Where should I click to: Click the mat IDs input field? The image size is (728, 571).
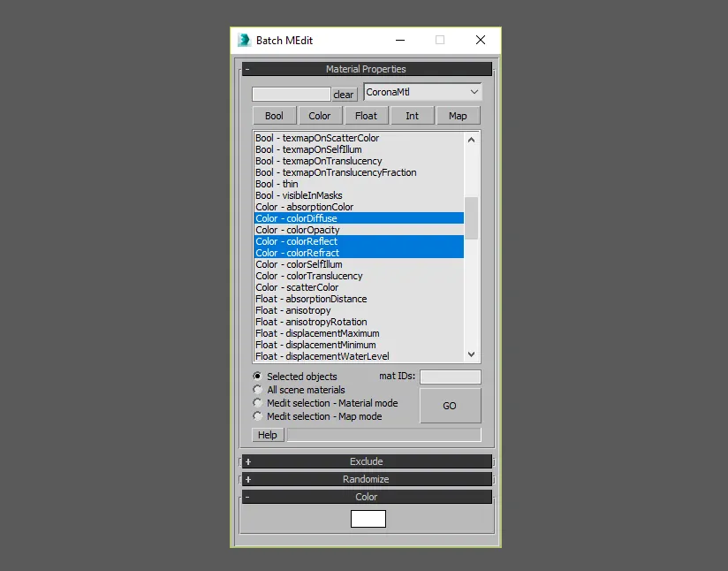click(451, 377)
